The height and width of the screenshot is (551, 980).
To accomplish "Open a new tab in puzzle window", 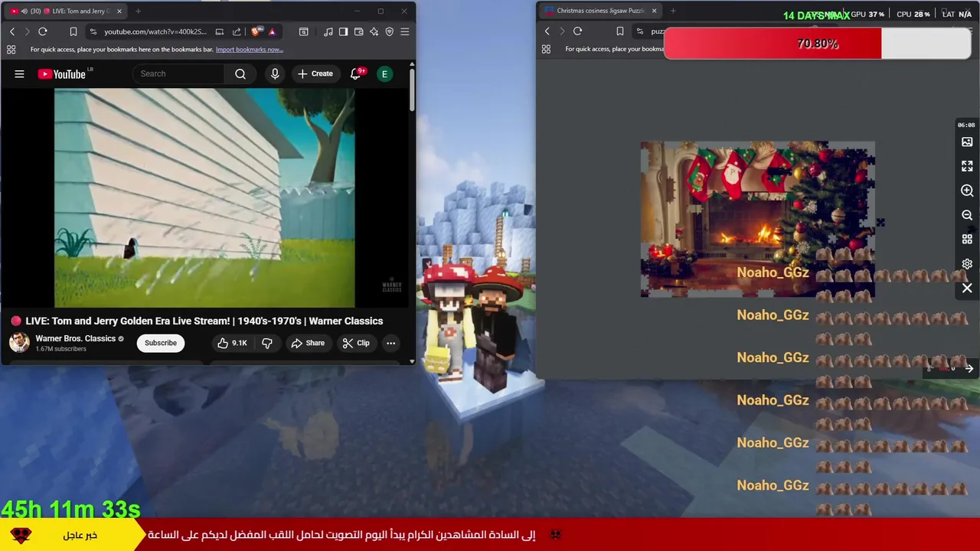I will (673, 11).
